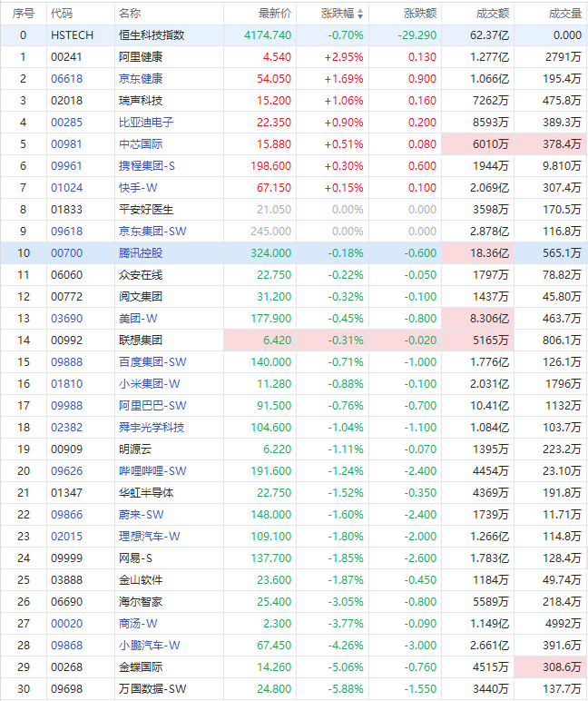
Task: Open the 比亚迪电子 link
Action: (146, 123)
